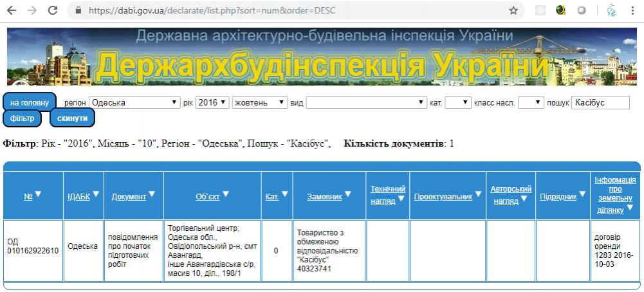Bookmark this page with star icon
The width and height of the screenshot is (644, 292).
pyautogui.click(x=513, y=11)
